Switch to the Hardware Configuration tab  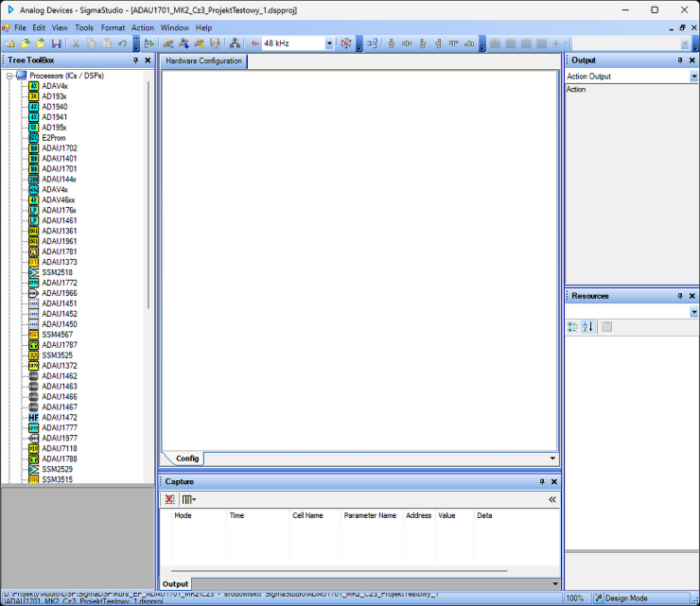point(203,61)
